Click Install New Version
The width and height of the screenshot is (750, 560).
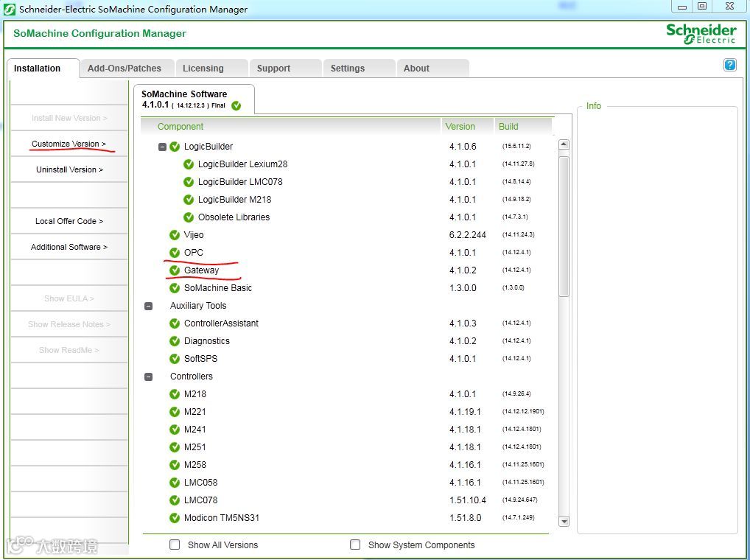[69, 118]
